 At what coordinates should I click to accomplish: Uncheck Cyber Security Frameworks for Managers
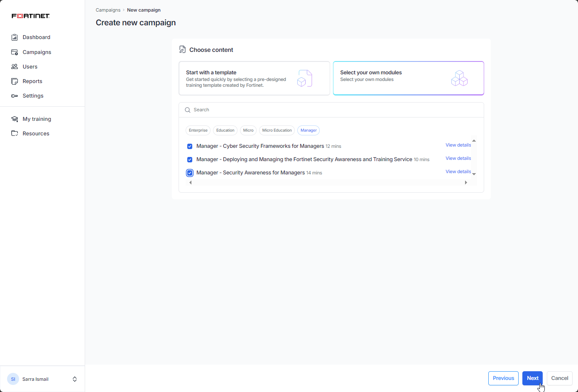point(190,146)
